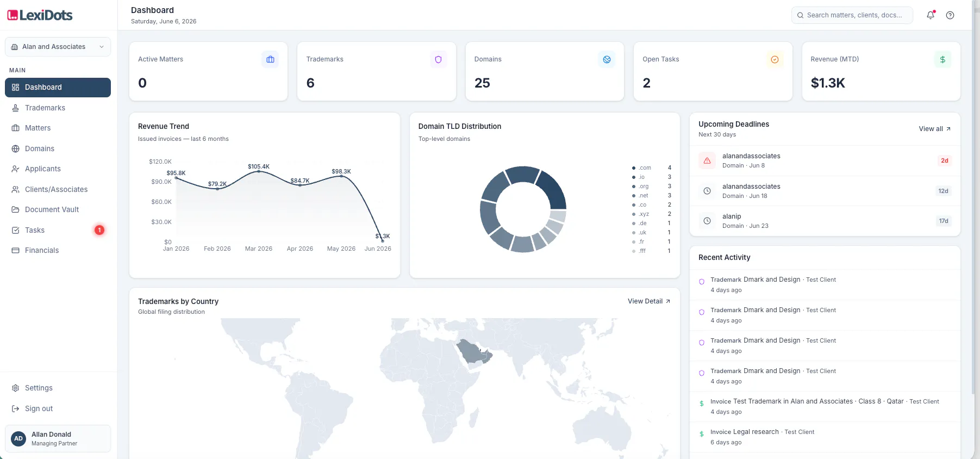Click the Active Matters briefcase icon

[270, 59]
